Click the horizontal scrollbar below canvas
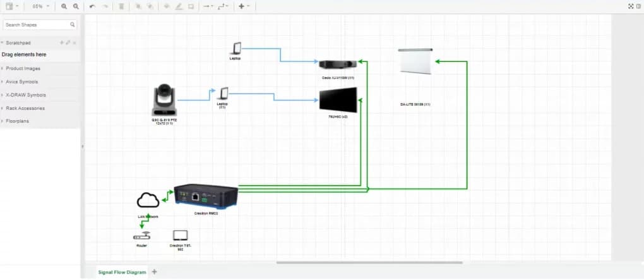The width and height of the screenshot is (644, 280). (x=369, y=263)
